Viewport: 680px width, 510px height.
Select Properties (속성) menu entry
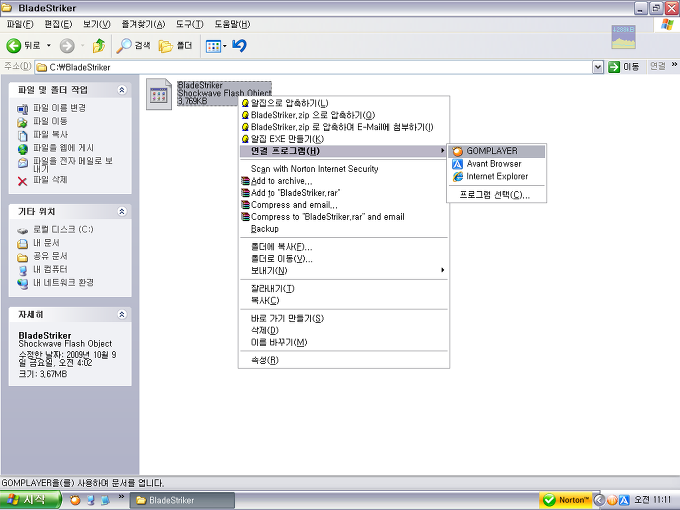[343, 360]
